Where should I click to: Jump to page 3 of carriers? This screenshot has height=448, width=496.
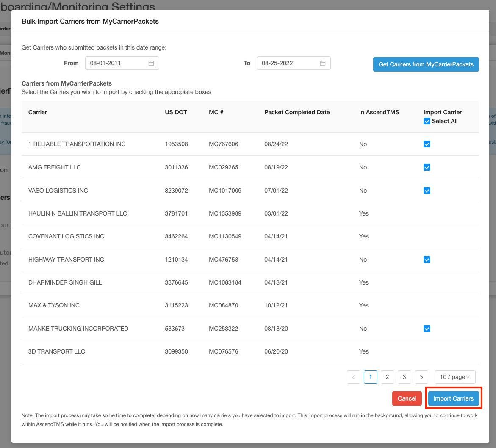pos(404,377)
